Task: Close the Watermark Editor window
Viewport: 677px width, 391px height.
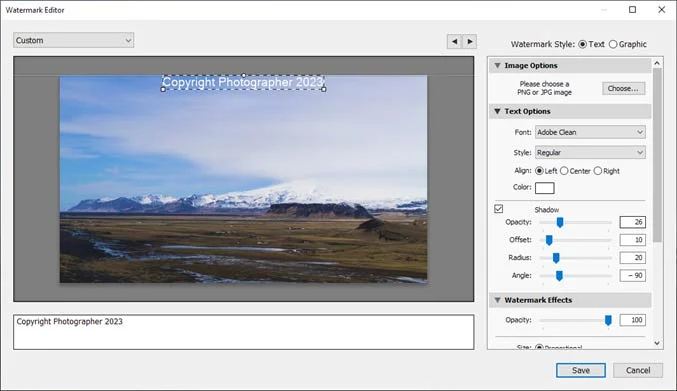Action: click(x=661, y=9)
